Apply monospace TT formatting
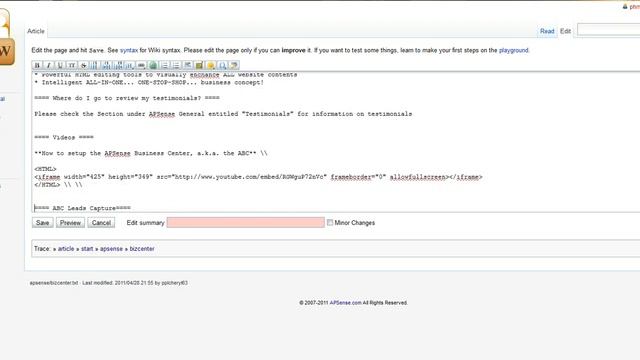Image resolution: width=640 pixels, height=360 pixels. [x=72, y=65]
